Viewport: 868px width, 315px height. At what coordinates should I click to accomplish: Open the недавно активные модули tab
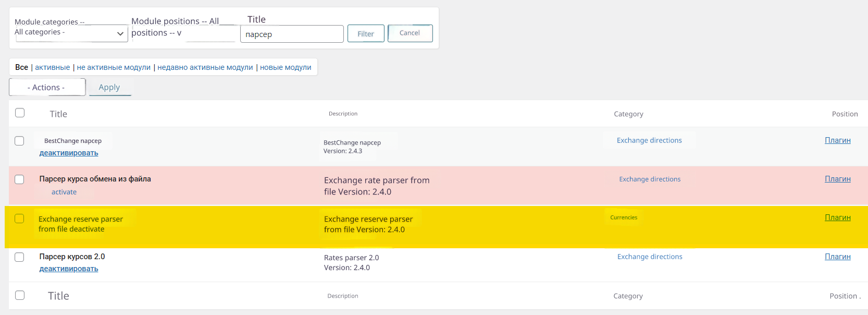[x=205, y=67]
